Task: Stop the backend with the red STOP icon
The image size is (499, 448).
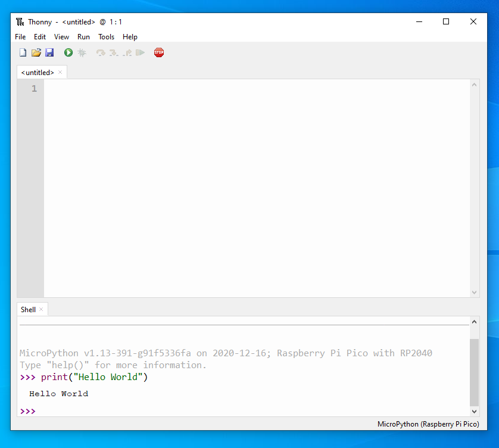Action: click(x=159, y=52)
